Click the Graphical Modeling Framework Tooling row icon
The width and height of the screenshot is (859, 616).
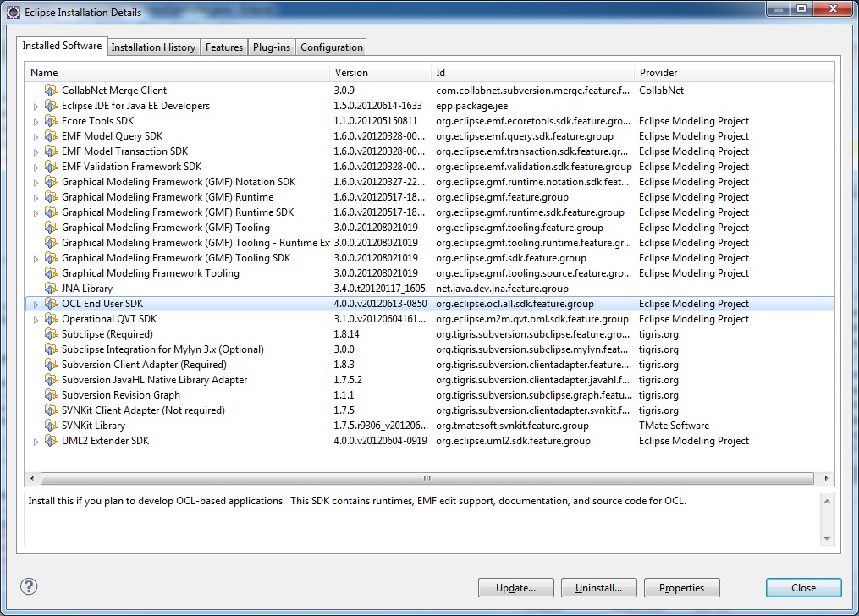[x=51, y=273]
